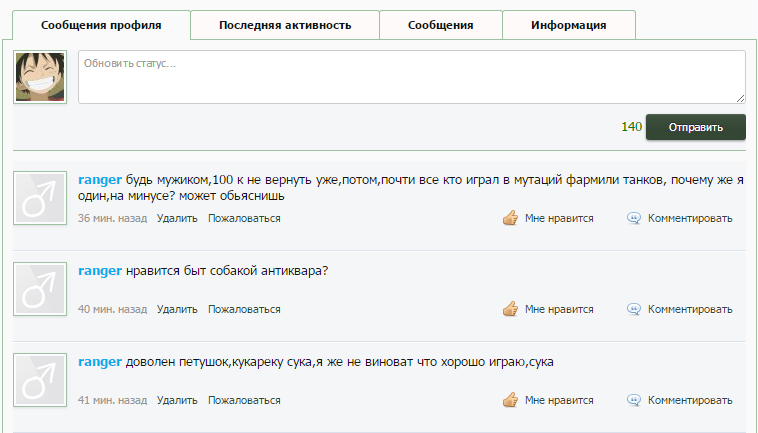Focus the Обновить статус text field

(411, 77)
